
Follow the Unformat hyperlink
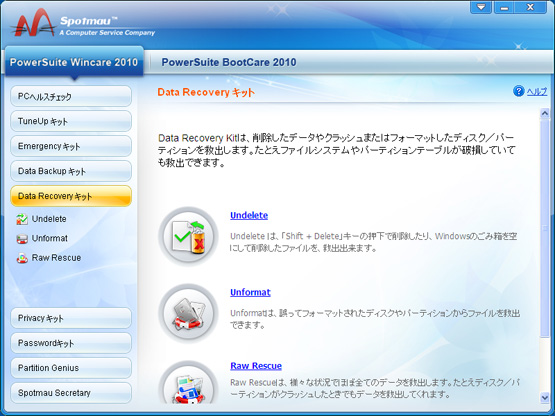tap(250, 292)
